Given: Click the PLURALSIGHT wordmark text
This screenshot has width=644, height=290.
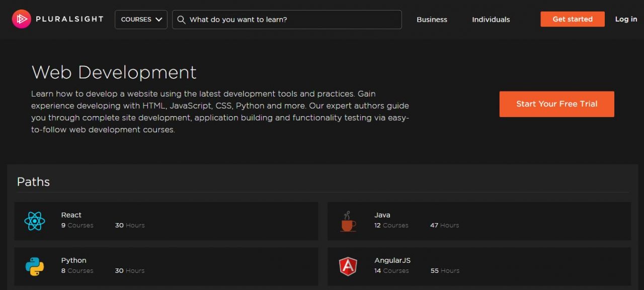Looking at the screenshot, I should click(x=69, y=19).
